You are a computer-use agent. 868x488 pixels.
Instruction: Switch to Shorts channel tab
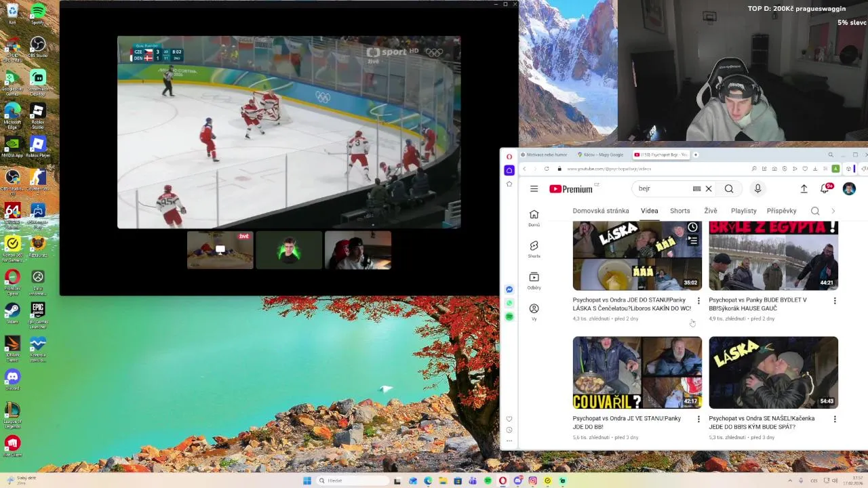(x=679, y=211)
